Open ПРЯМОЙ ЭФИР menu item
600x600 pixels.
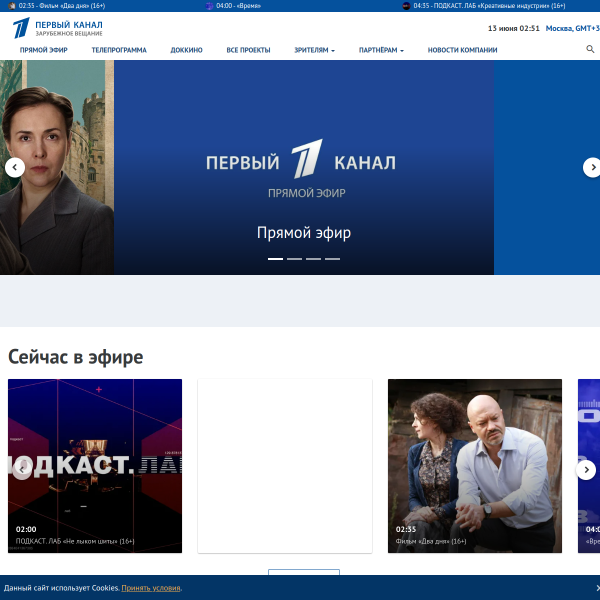point(44,50)
